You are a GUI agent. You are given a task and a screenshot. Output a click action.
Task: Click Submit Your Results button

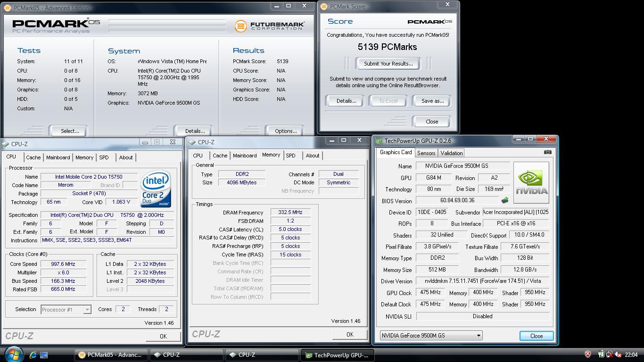388,64
